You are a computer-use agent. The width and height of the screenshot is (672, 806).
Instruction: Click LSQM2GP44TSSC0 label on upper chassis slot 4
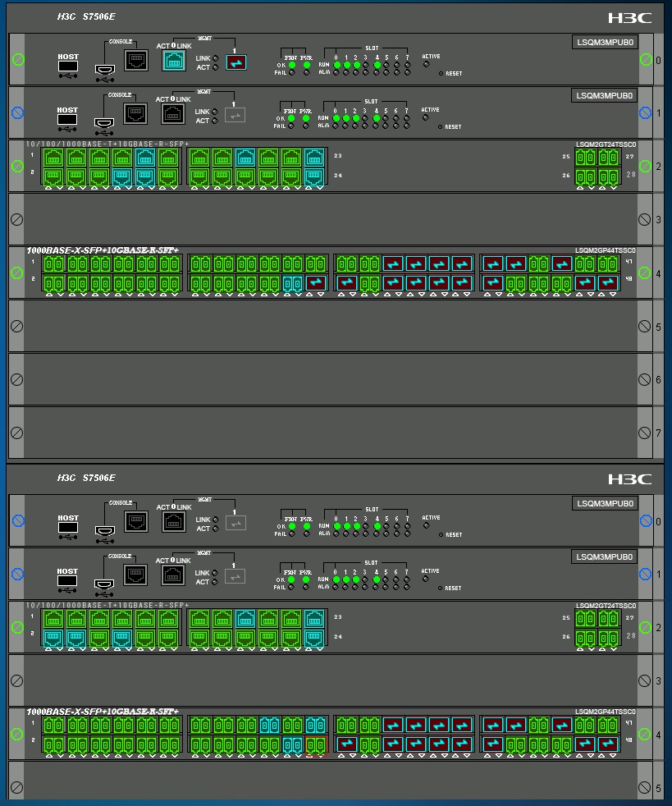tap(606, 250)
